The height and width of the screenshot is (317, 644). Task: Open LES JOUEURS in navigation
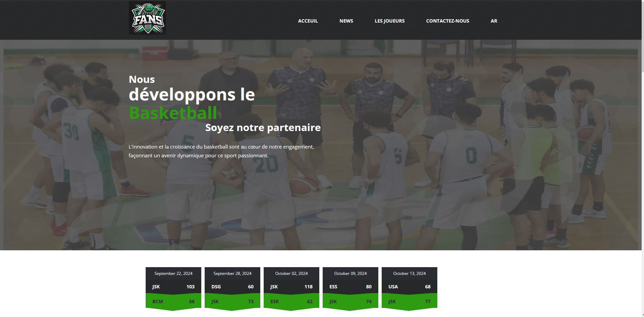pos(389,21)
